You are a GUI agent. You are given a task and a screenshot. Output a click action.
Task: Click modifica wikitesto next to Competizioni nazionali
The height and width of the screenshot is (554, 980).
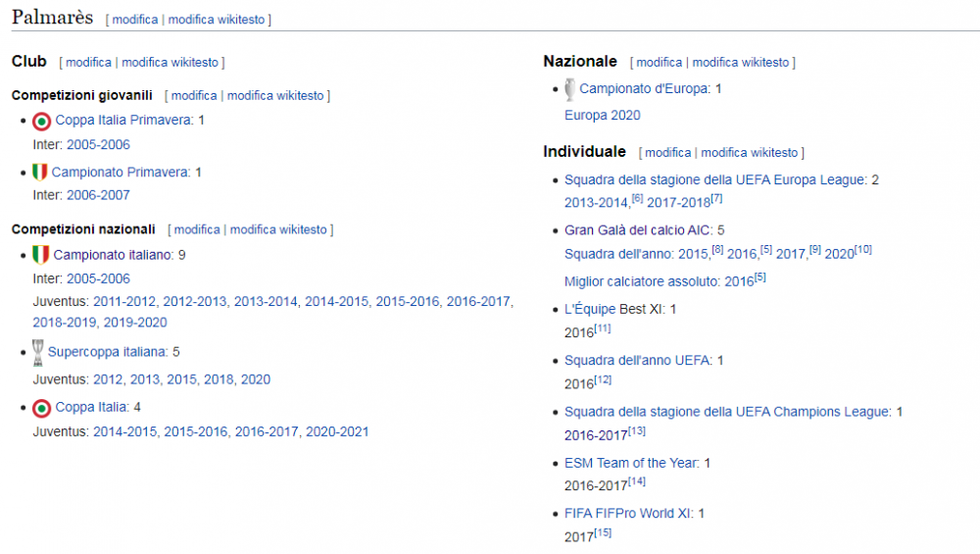coord(278,229)
